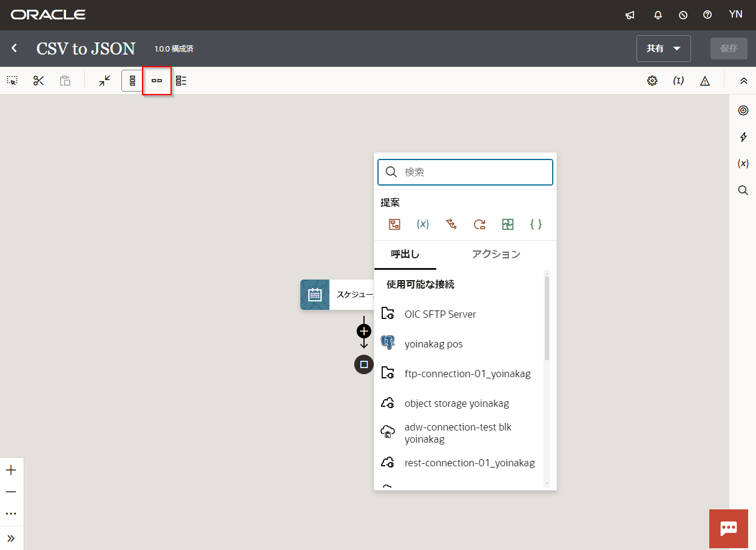
Task: Switch to the アクション tab
Action: (x=496, y=255)
